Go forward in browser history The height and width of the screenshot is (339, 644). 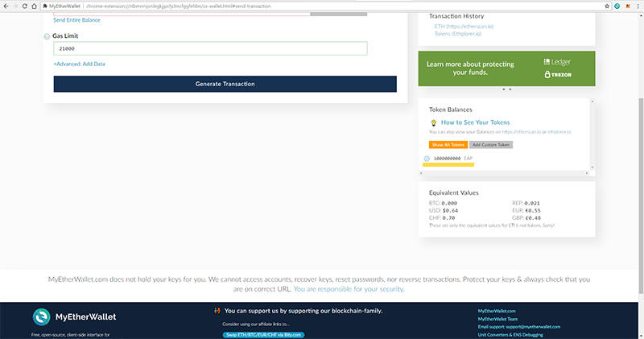[15, 6]
